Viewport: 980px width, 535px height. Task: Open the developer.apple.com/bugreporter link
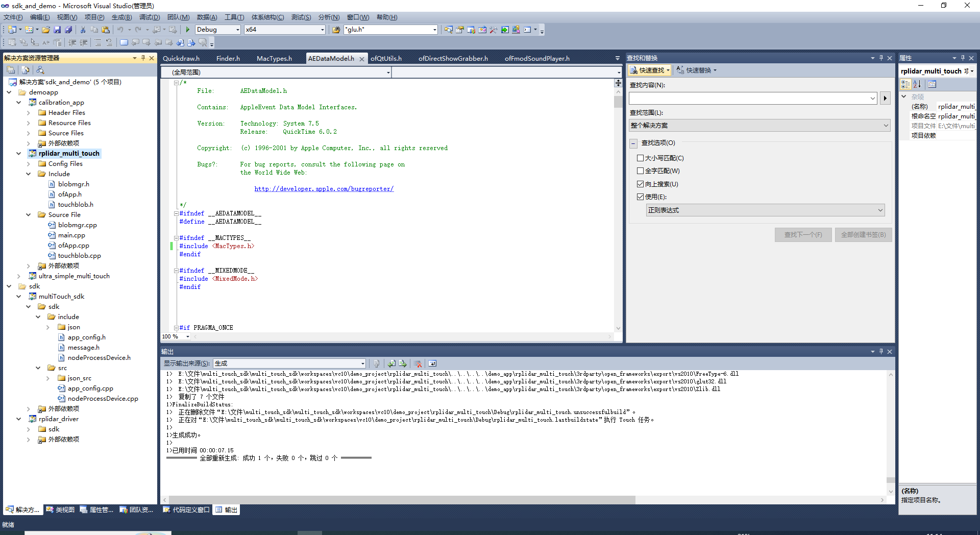[324, 189]
